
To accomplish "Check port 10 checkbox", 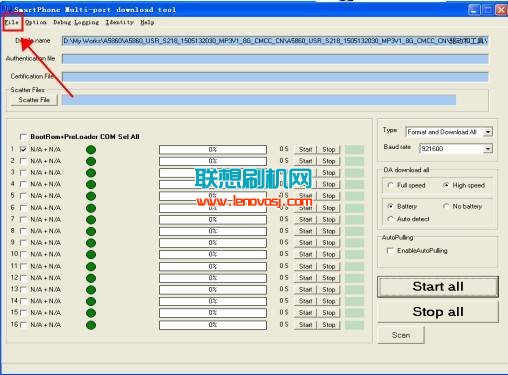I will point(23,254).
